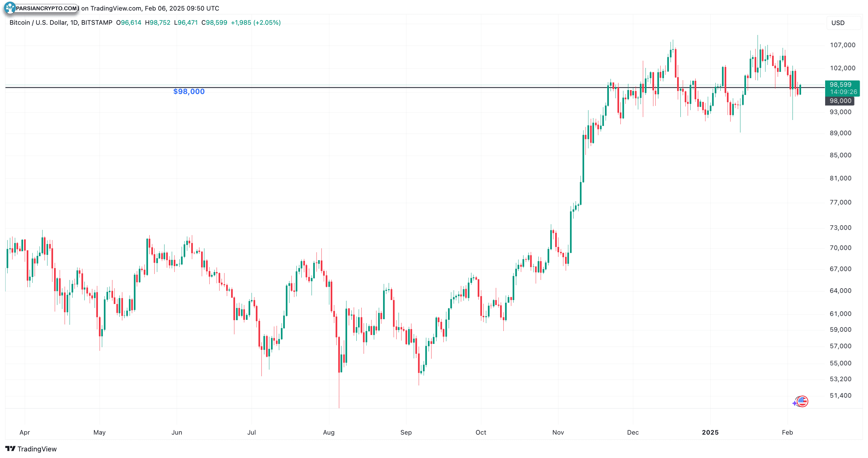Click the open value O96,614
Viewport: 868px width, 458px height.
point(129,22)
